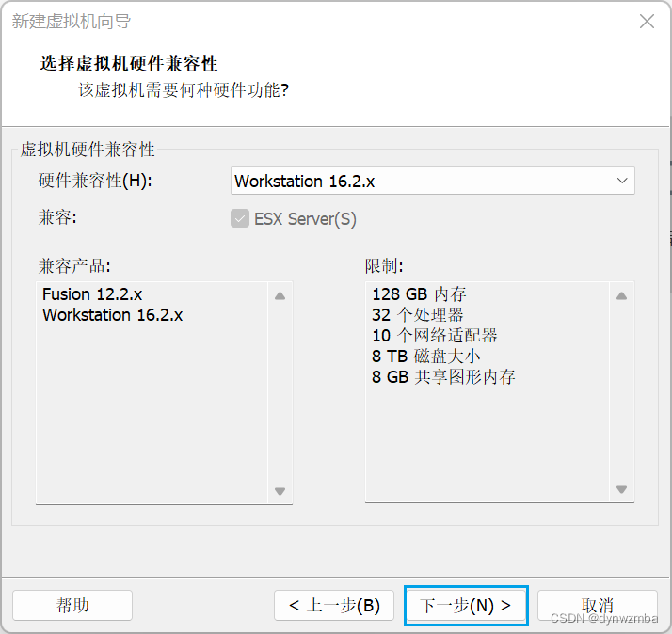
Task: Click up arrow of compatible products scrollbar
Action: [280, 295]
